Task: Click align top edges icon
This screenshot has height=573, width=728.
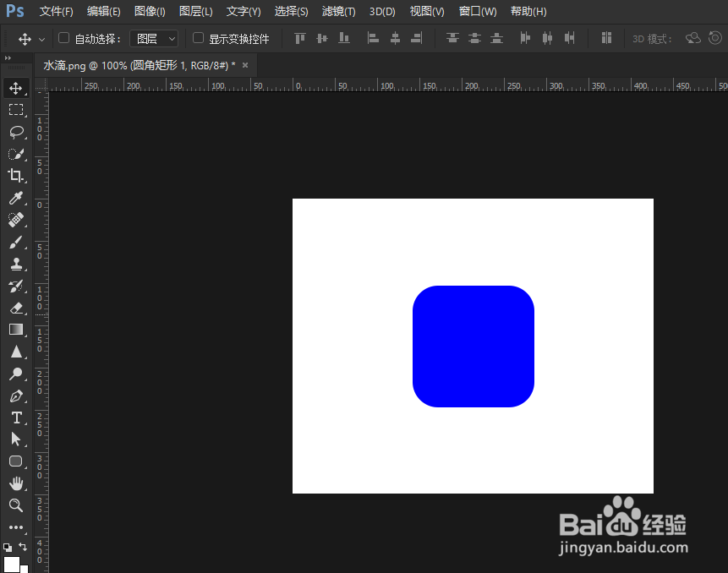Action: pos(300,38)
